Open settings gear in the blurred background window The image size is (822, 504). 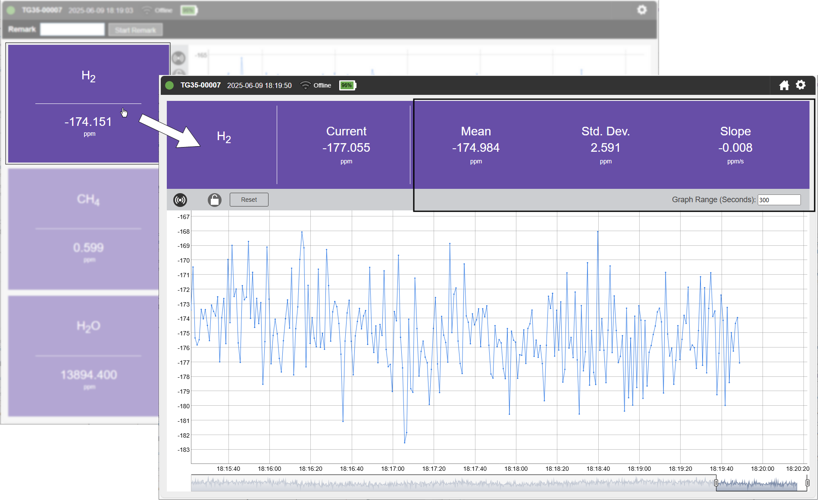[x=642, y=10]
